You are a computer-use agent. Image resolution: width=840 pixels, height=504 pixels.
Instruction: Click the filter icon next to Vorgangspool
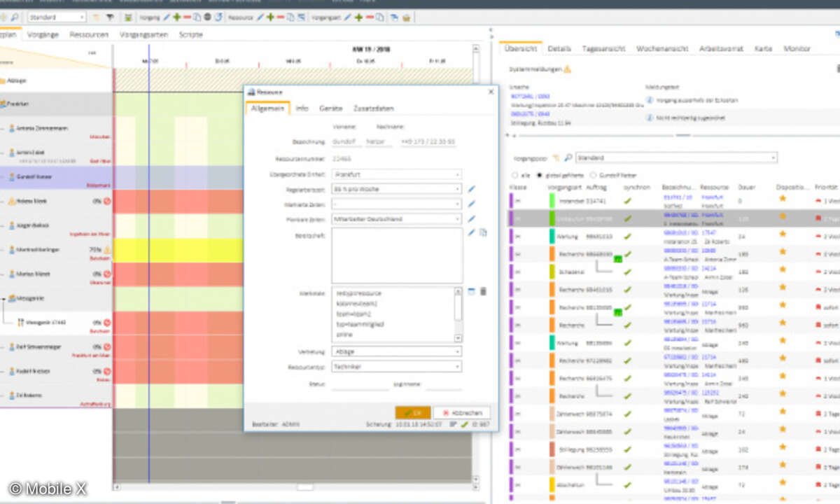(556, 158)
